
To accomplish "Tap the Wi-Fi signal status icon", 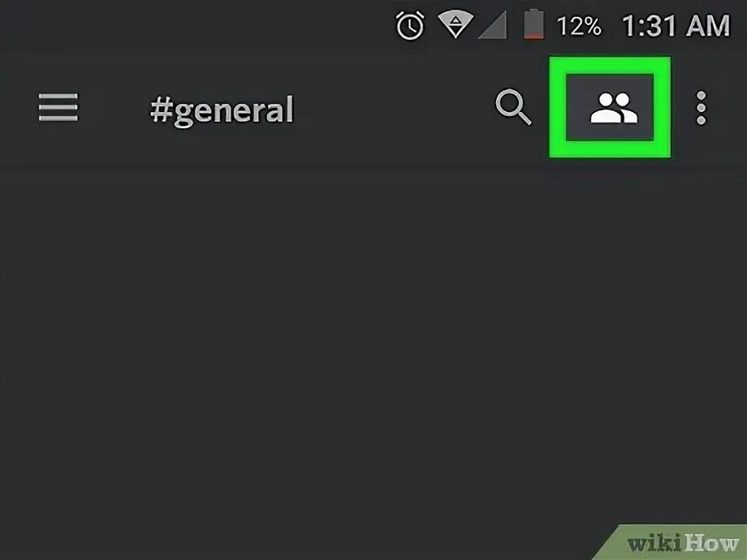I will [x=456, y=25].
